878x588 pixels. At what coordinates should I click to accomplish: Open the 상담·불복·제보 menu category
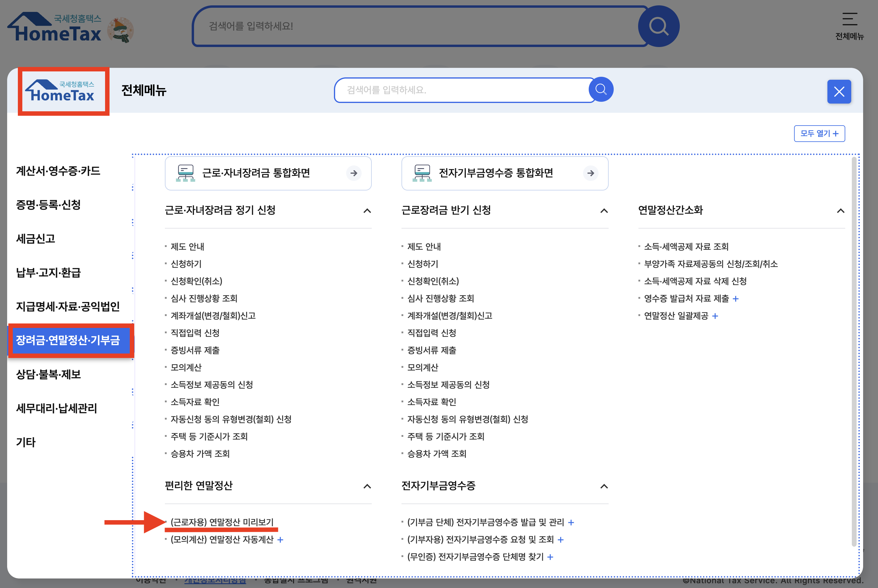tap(49, 374)
